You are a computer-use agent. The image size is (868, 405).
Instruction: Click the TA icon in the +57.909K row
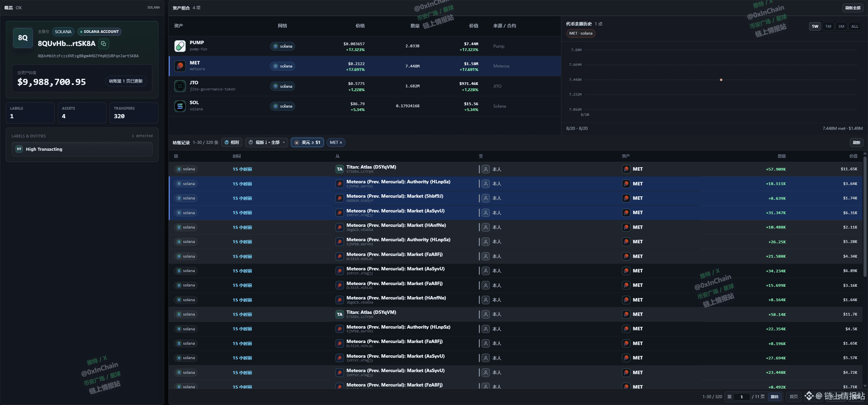click(x=340, y=169)
